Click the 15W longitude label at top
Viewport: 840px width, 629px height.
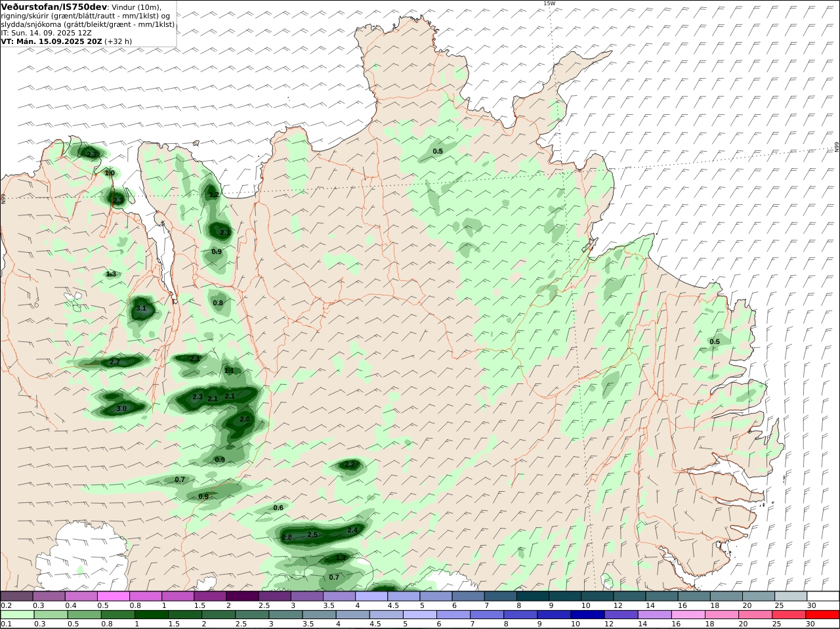pos(549,3)
